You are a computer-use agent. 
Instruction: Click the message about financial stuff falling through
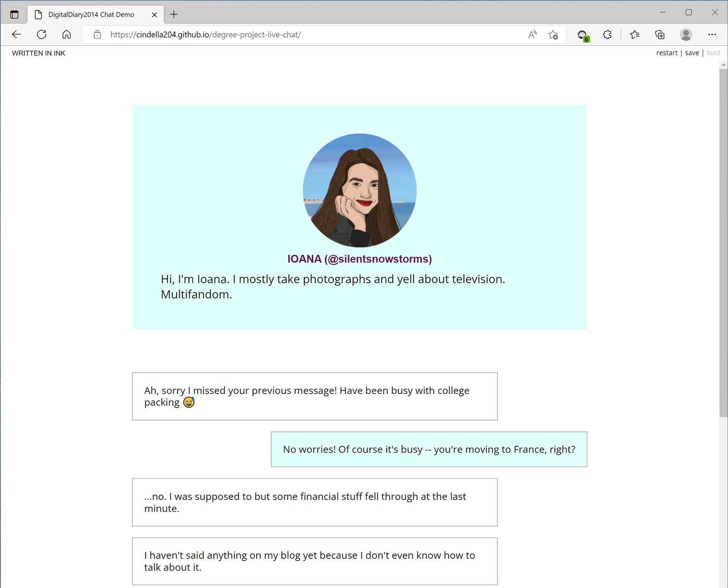315,502
